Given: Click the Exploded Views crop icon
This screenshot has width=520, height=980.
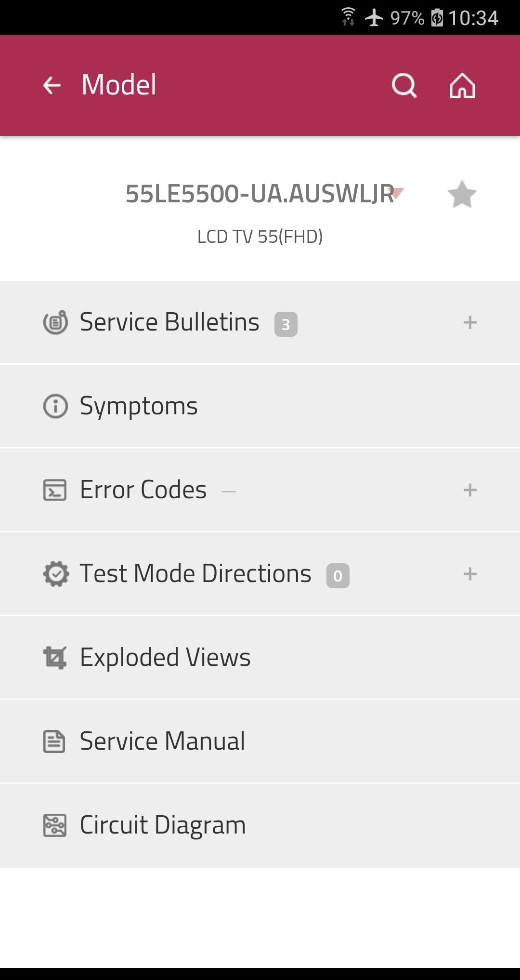Looking at the screenshot, I should coord(55,658).
